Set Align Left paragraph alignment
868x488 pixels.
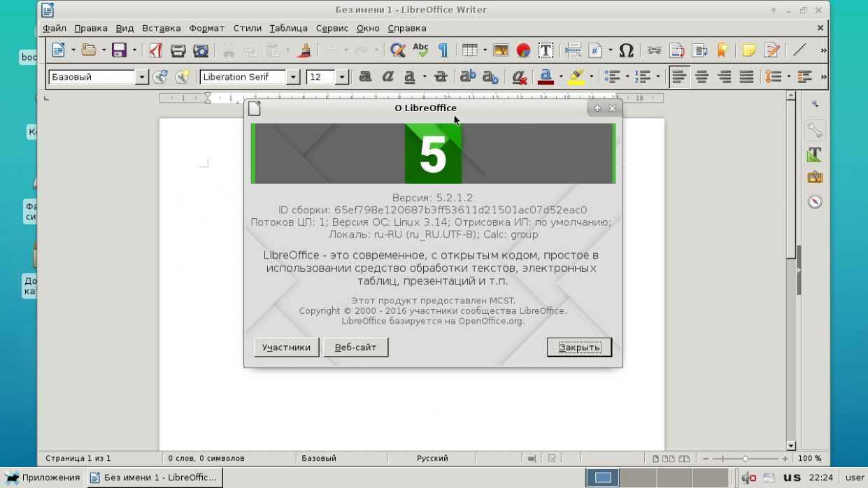(678, 77)
